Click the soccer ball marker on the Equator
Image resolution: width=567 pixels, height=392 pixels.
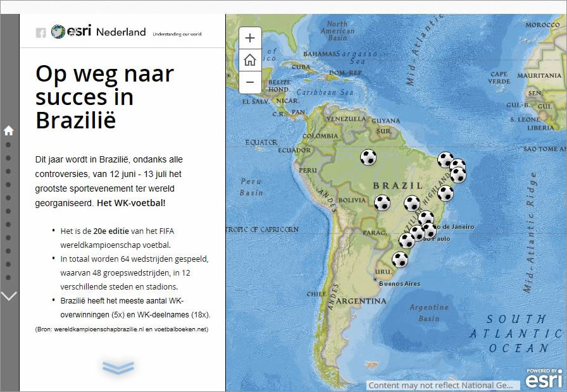point(368,158)
